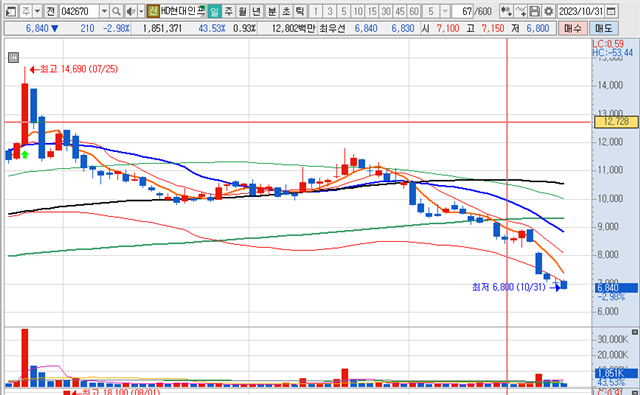Click the speaker sound icon
Viewport: 640px width, 395px height.
131,11
